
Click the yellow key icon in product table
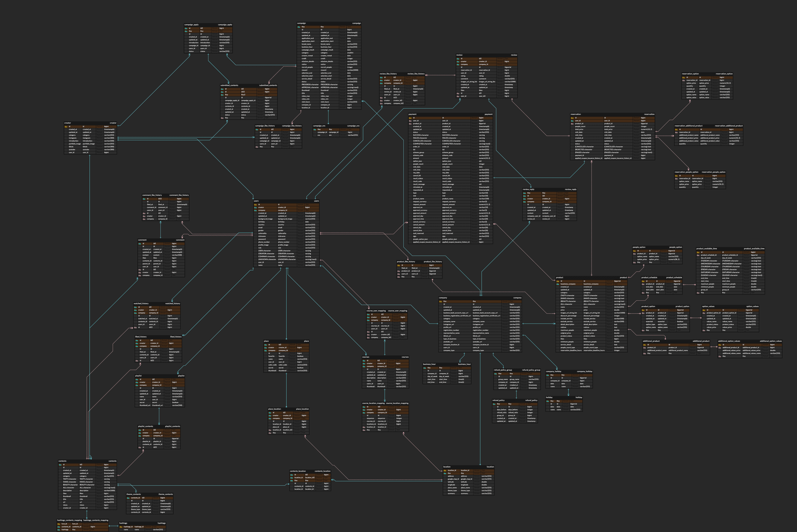[x=558, y=281]
